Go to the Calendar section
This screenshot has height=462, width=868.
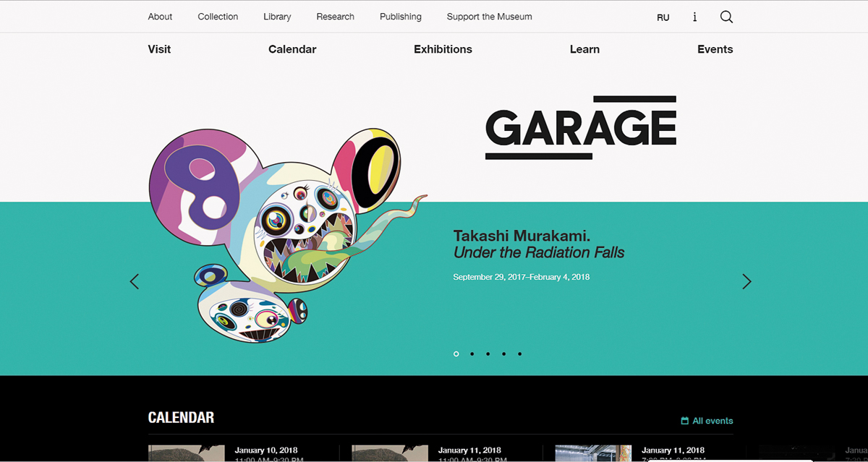coord(292,49)
